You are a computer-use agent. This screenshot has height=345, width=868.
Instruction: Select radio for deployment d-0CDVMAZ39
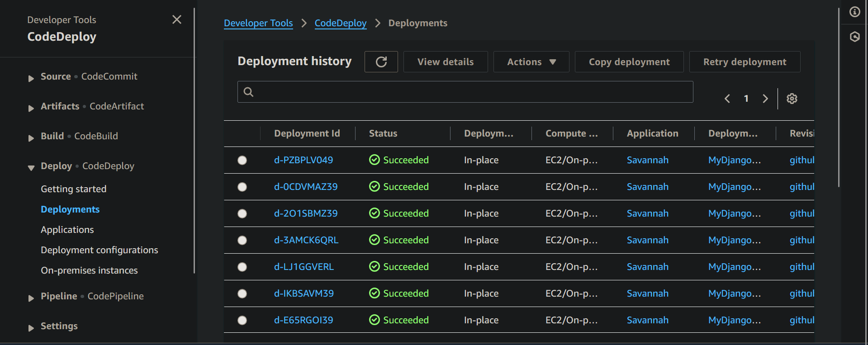point(242,187)
